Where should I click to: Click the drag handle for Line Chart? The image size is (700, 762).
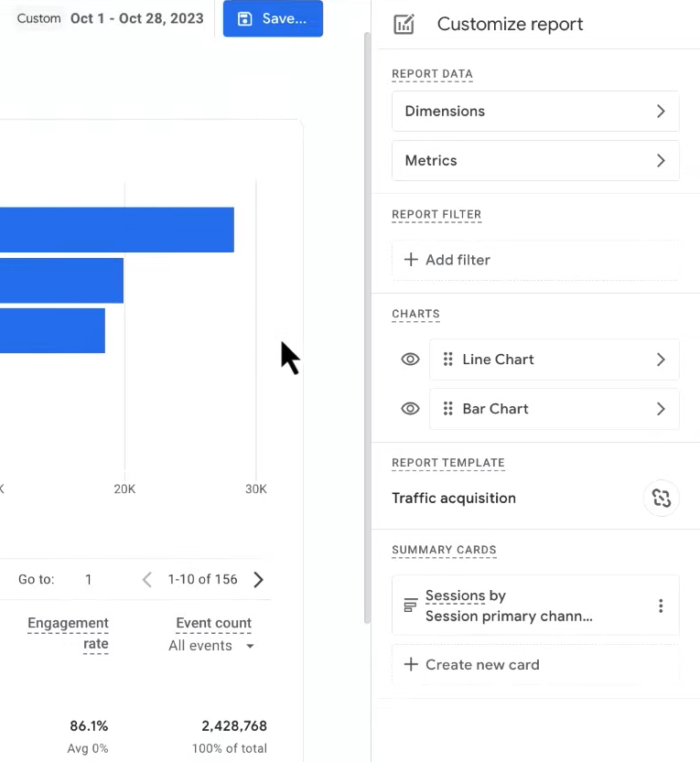447,360
